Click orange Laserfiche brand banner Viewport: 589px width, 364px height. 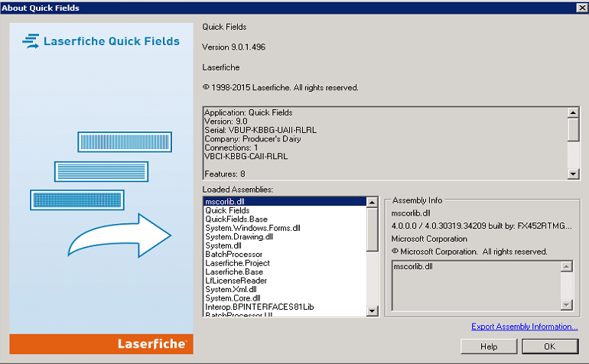[102, 344]
